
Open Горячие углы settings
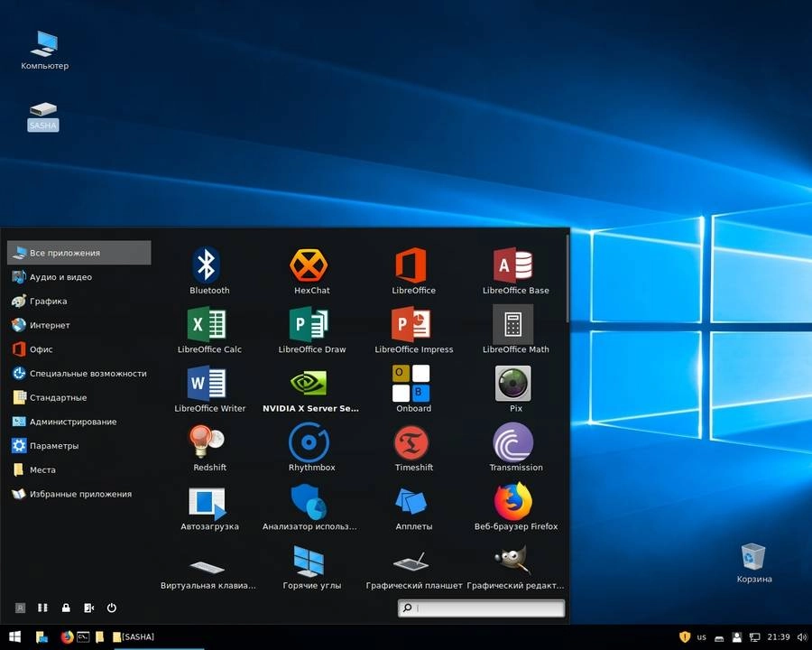coord(311,567)
